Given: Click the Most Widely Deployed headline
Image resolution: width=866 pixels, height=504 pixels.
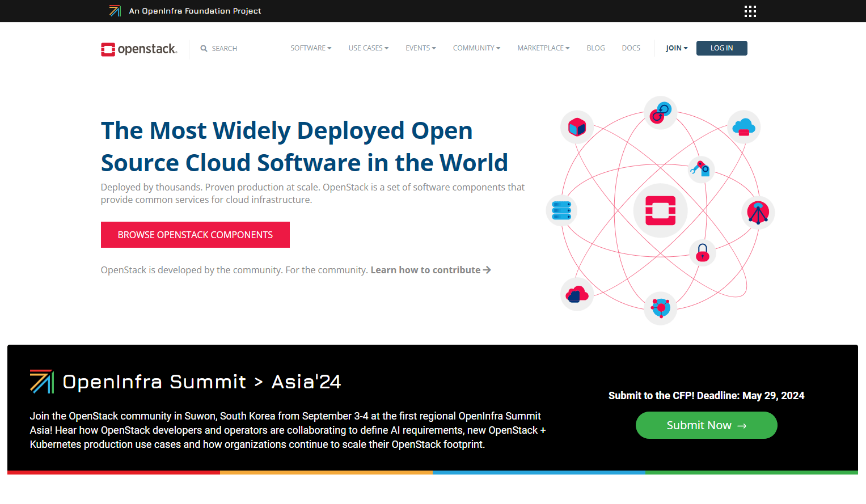Looking at the screenshot, I should (x=305, y=146).
